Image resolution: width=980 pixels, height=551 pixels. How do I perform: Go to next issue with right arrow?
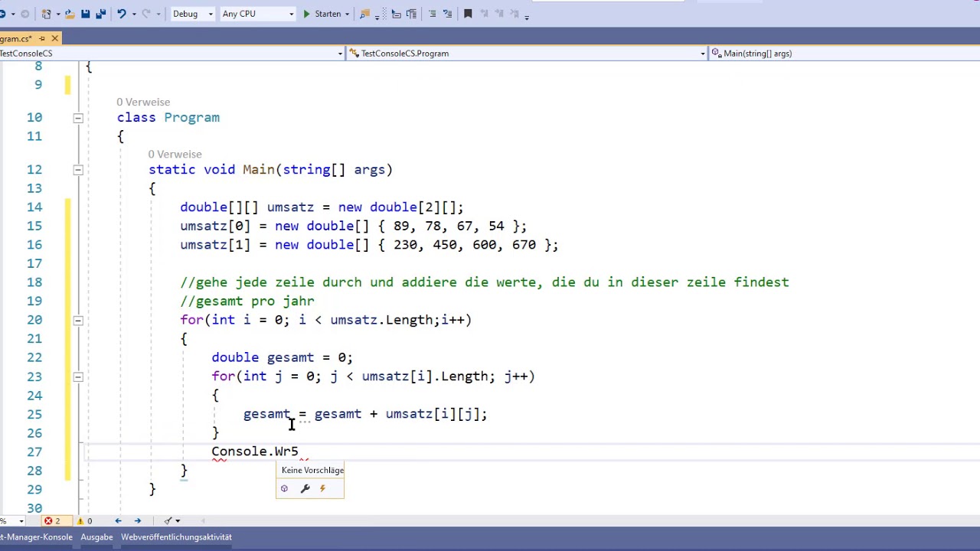pos(137,521)
